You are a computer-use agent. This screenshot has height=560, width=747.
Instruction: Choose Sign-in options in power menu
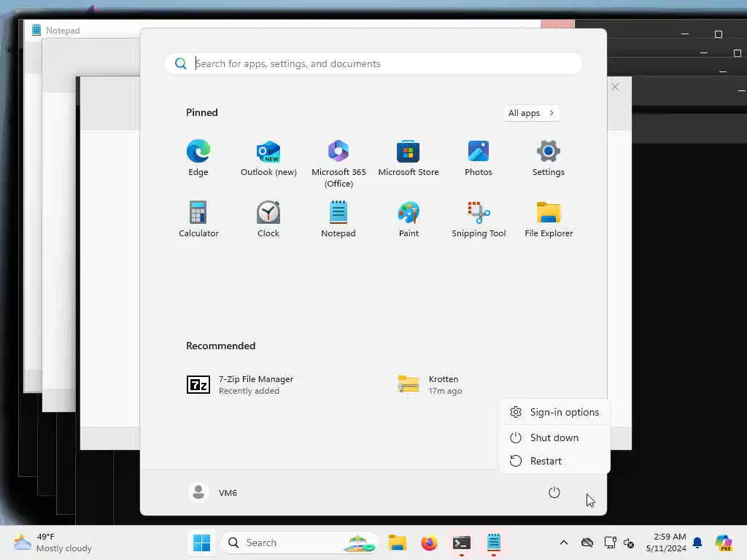click(554, 412)
